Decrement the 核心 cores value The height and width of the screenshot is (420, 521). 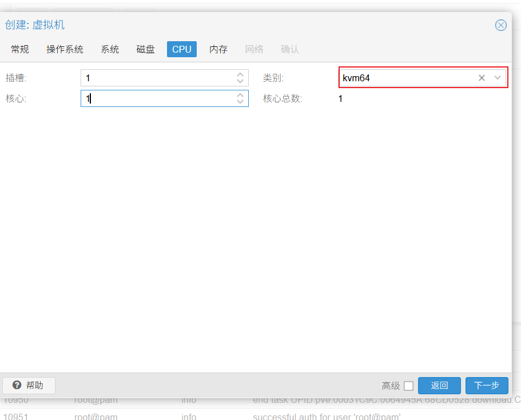coord(240,102)
